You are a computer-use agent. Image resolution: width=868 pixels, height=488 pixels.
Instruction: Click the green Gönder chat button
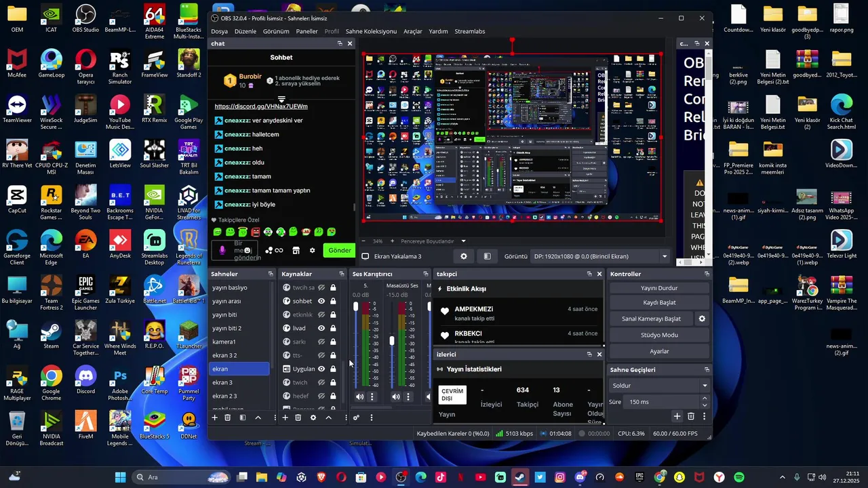pos(340,250)
